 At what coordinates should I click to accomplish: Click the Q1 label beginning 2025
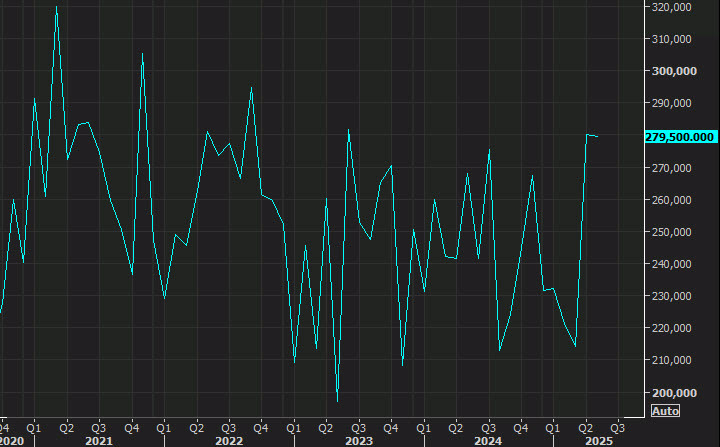coord(552,428)
